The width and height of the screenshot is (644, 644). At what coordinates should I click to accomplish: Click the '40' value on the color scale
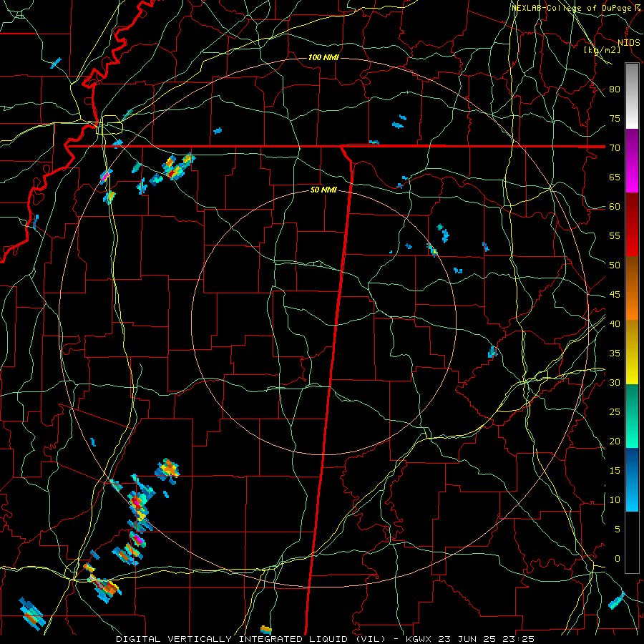[615, 323]
